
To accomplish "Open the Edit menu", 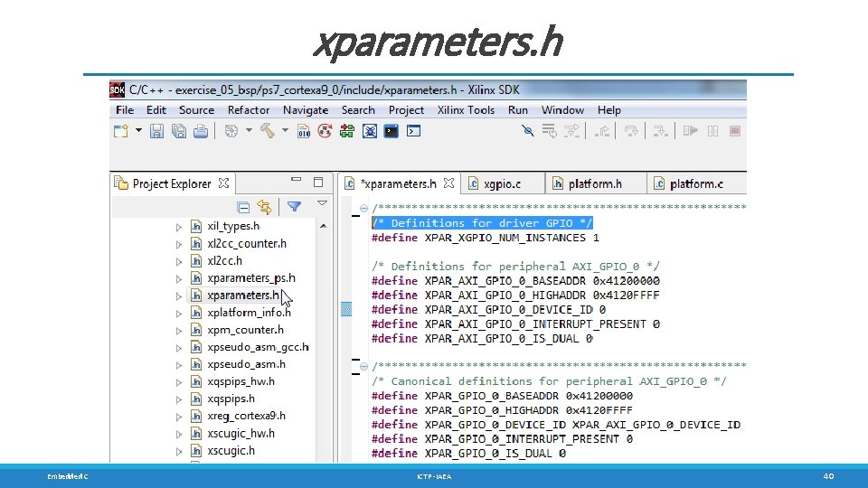I will (156, 110).
